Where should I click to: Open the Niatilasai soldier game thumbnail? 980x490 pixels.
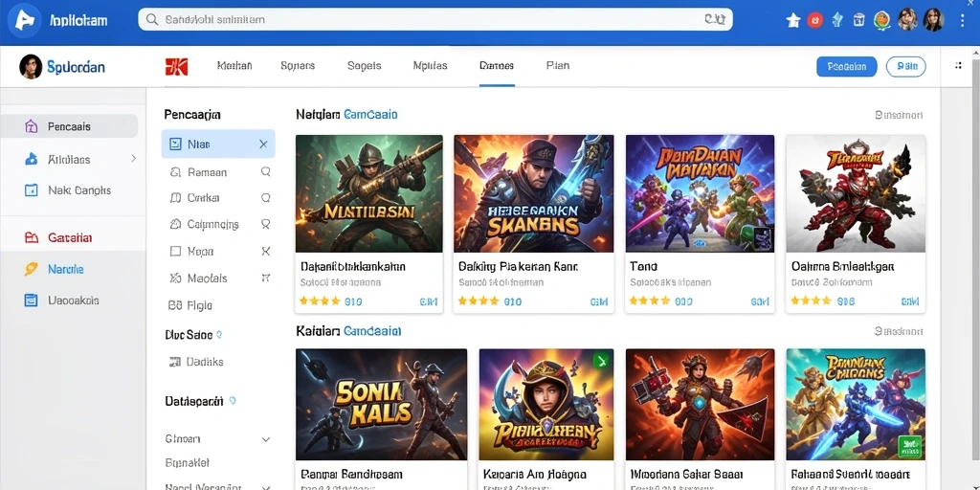368,193
